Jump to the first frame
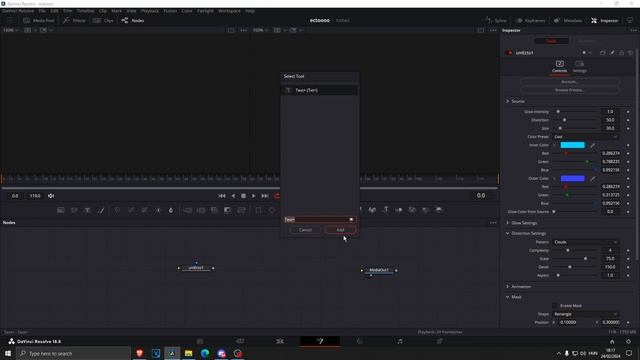640x360 pixels. click(222, 196)
